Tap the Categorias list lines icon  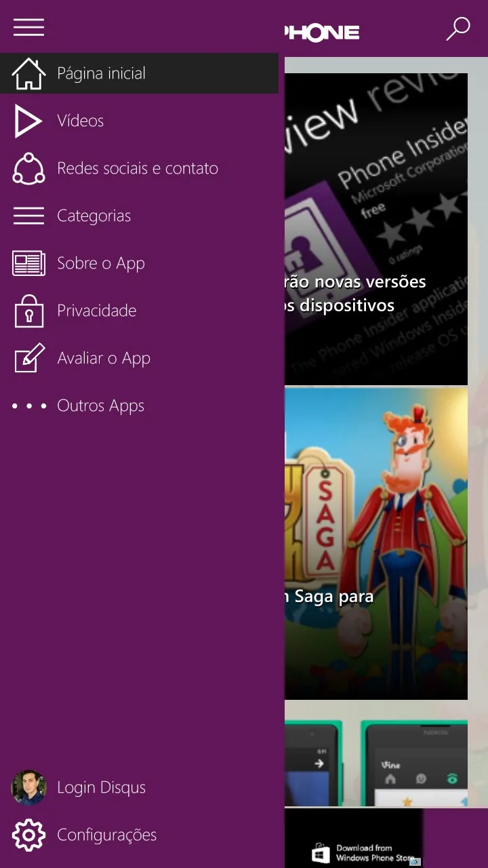coord(28,216)
